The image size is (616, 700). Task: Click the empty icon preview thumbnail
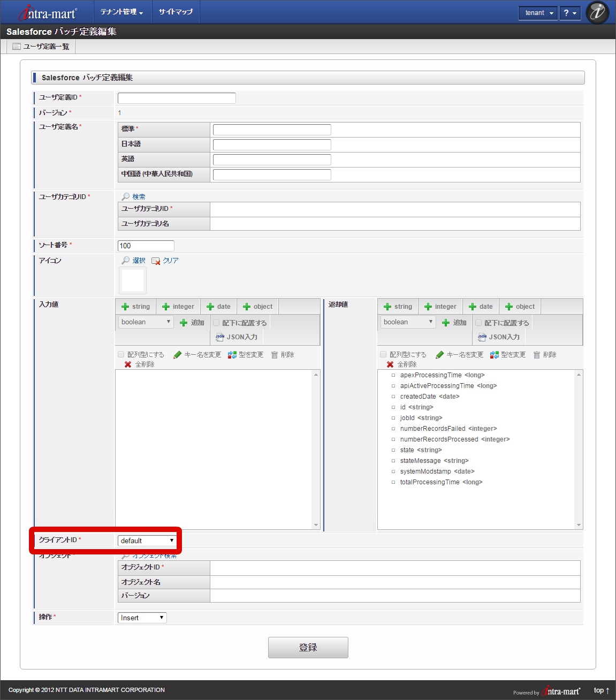pos(133,280)
